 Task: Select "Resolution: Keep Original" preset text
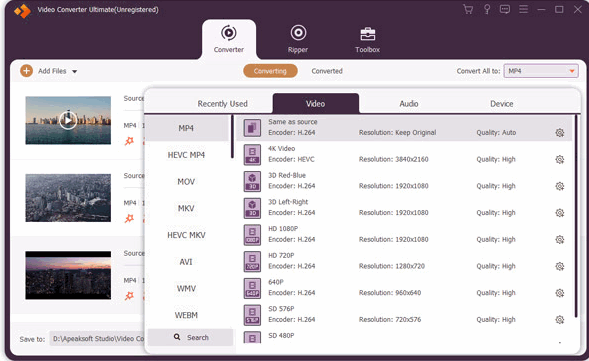point(397,133)
